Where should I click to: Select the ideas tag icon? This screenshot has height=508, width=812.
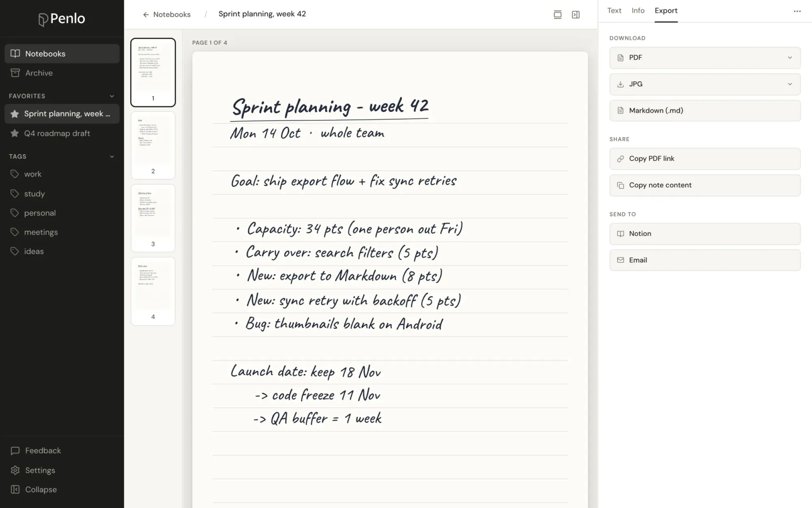[15, 251]
